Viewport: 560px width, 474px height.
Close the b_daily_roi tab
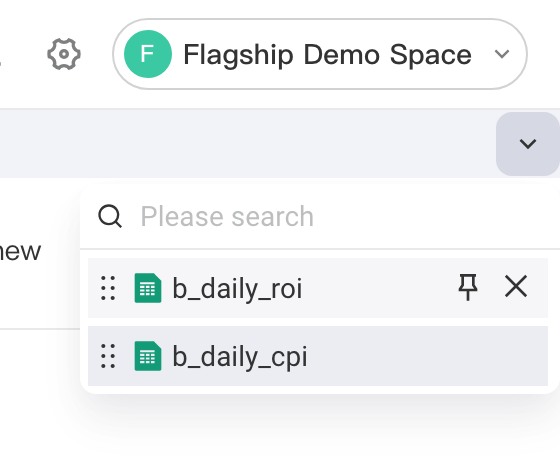click(516, 286)
